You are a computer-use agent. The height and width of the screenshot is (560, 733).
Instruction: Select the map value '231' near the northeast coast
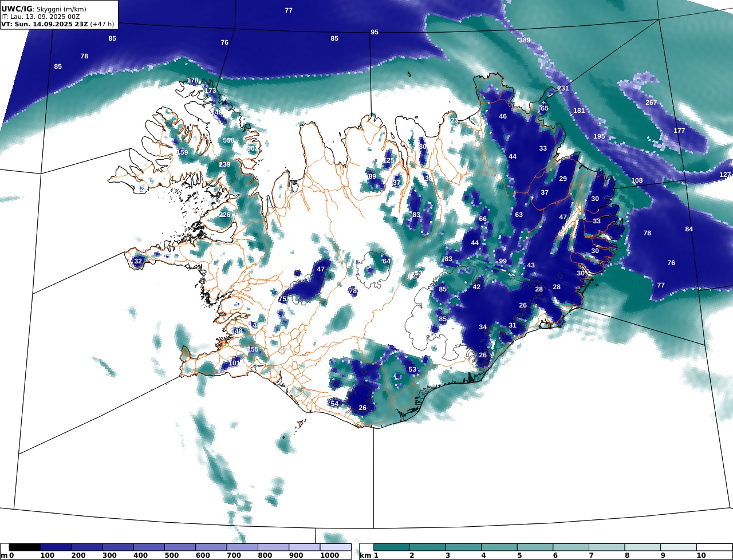[x=563, y=88]
